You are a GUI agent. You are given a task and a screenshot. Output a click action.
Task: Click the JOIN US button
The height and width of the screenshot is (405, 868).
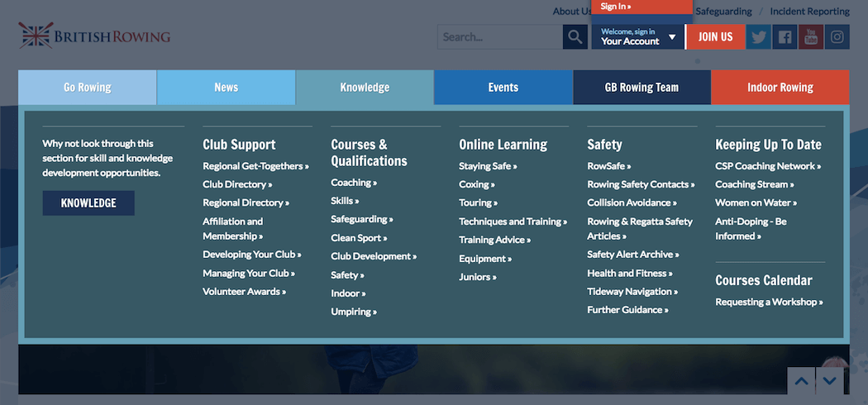[x=715, y=37]
